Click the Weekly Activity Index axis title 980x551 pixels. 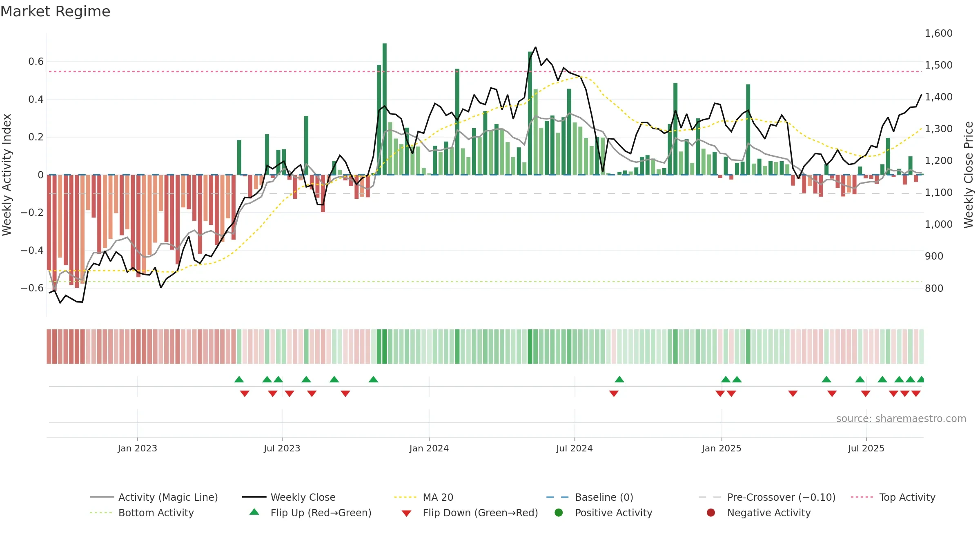pyautogui.click(x=7, y=175)
